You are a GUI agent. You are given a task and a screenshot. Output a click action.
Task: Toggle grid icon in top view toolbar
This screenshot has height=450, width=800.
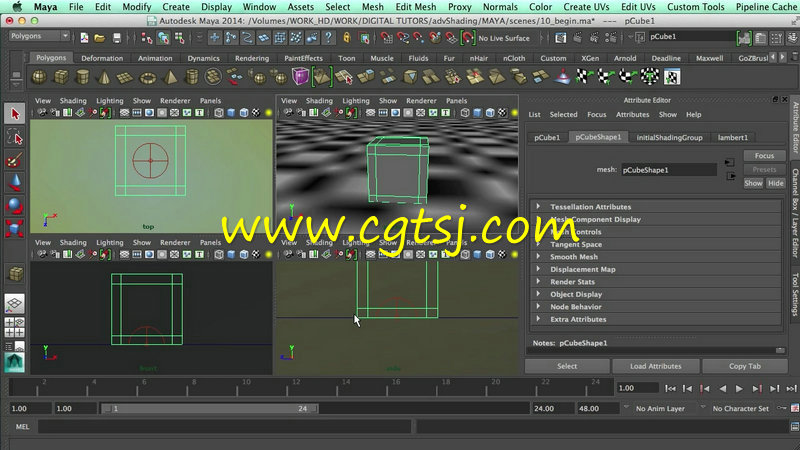coord(124,113)
